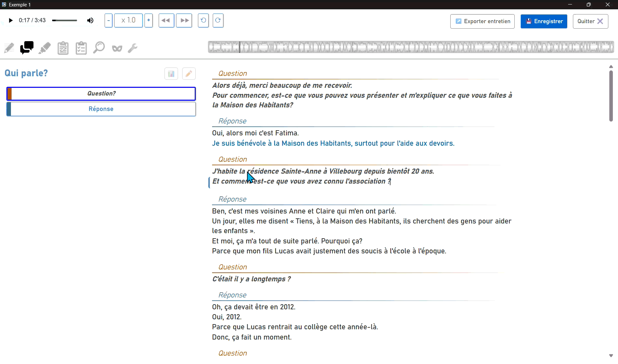618x364 pixels.
Task: Click the blue line about bénévole
Action: [x=333, y=143]
